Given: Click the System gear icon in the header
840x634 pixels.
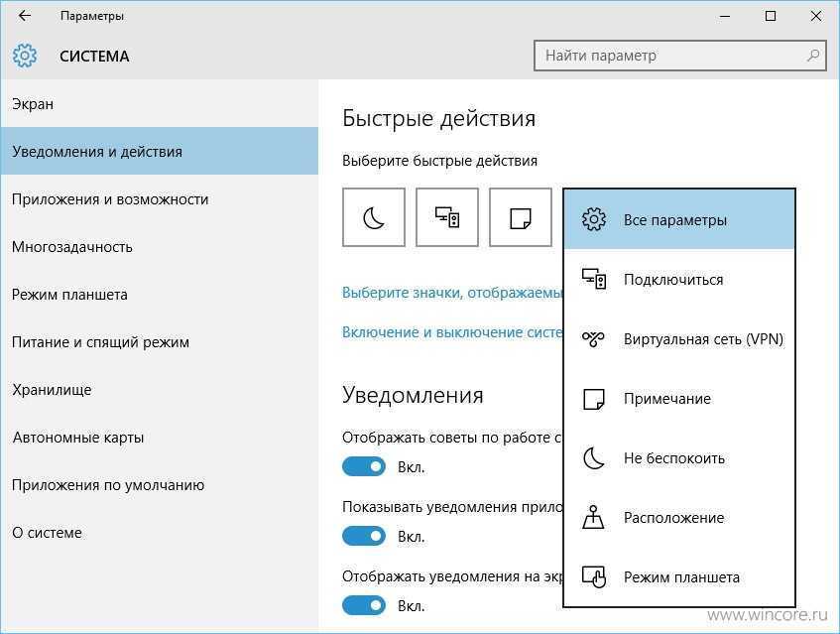Looking at the screenshot, I should (x=25, y=56).
